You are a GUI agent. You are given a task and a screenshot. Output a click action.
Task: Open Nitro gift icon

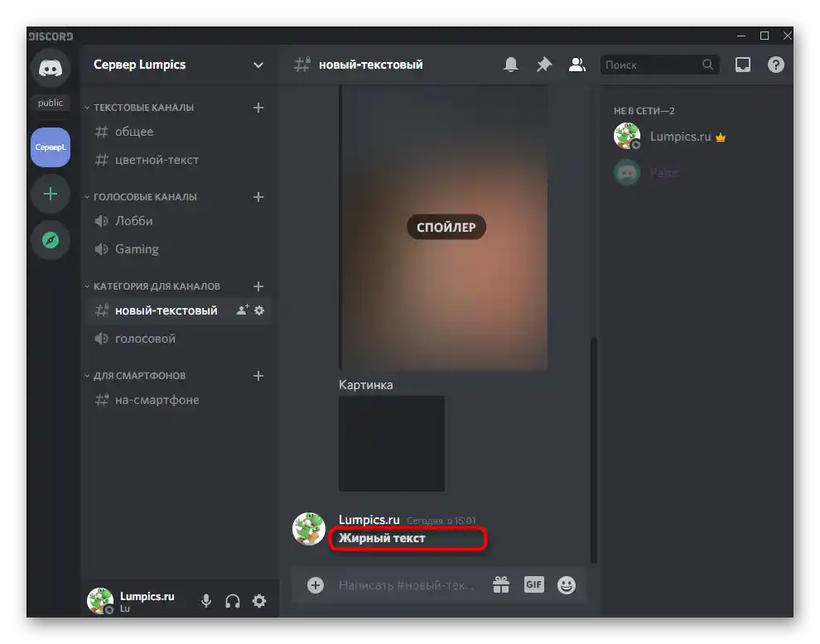(x=501, y=585)
